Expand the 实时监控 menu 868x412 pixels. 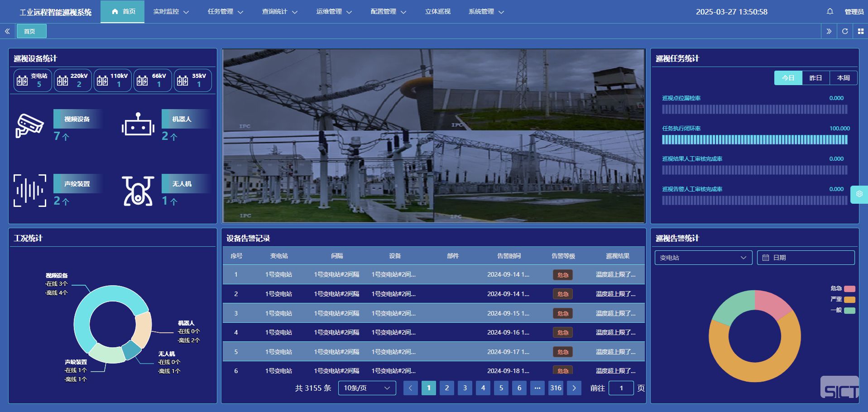point(171,12)
